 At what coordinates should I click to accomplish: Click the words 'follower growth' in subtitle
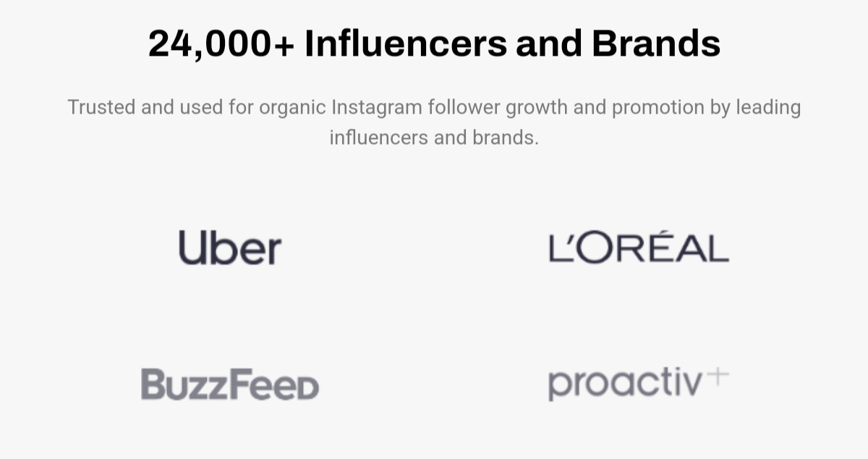pyautogui.click(x=498, y=108)
